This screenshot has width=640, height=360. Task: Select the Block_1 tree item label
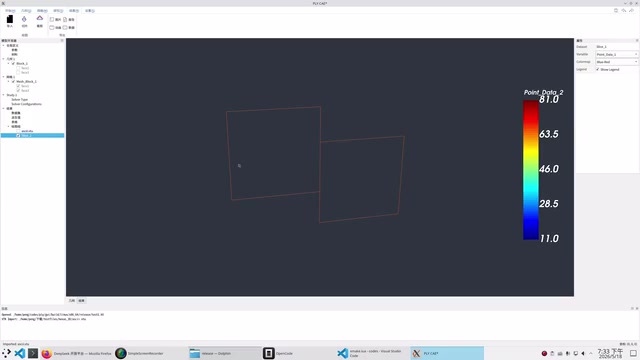click(22, 64)
